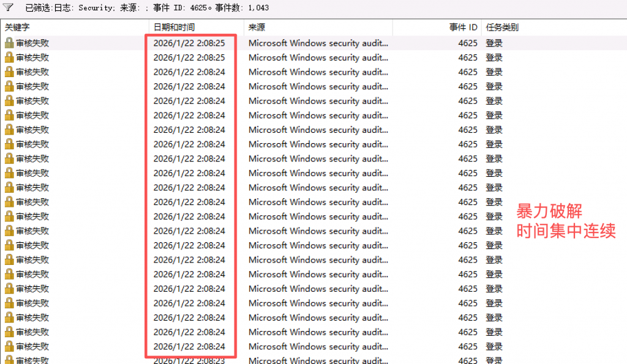Click the lock icon of the second 2:08:25 event
This screenshot has height=364, width=627.
pos(9,58)
